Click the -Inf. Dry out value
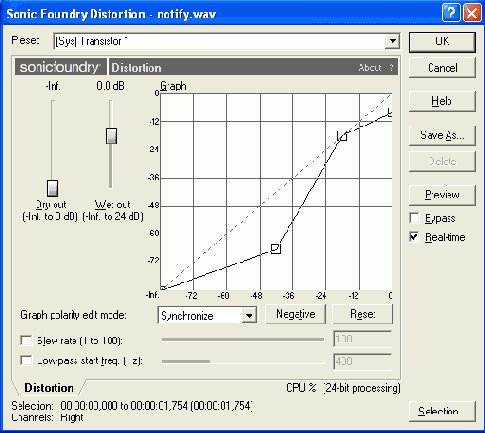Viewport: 485px width, 433px height. click(53, 86)
